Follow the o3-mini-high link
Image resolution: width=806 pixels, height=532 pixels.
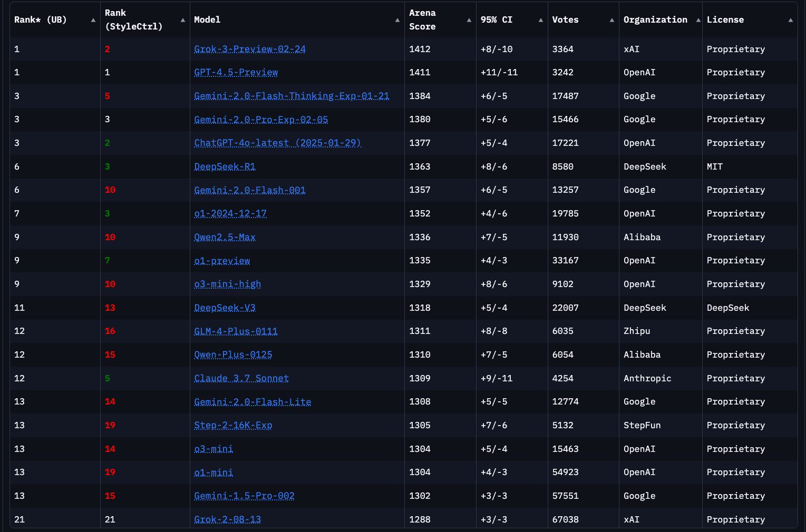228,284
